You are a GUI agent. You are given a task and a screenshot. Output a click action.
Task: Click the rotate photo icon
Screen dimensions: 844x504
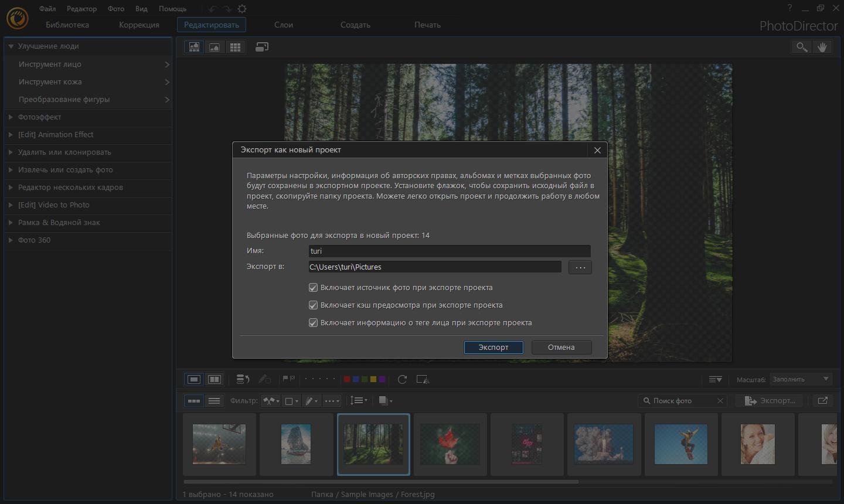pyautogui.click(x=402, y=379)
